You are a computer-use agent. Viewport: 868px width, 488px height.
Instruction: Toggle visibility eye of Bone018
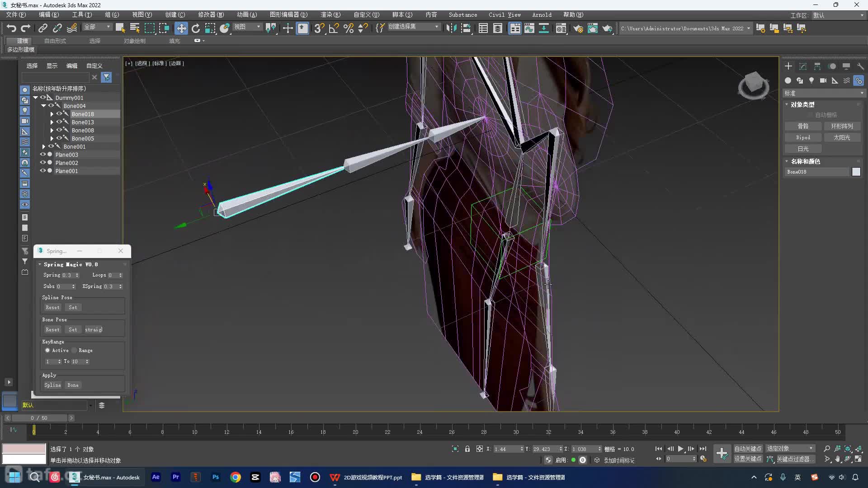point(59,114)
